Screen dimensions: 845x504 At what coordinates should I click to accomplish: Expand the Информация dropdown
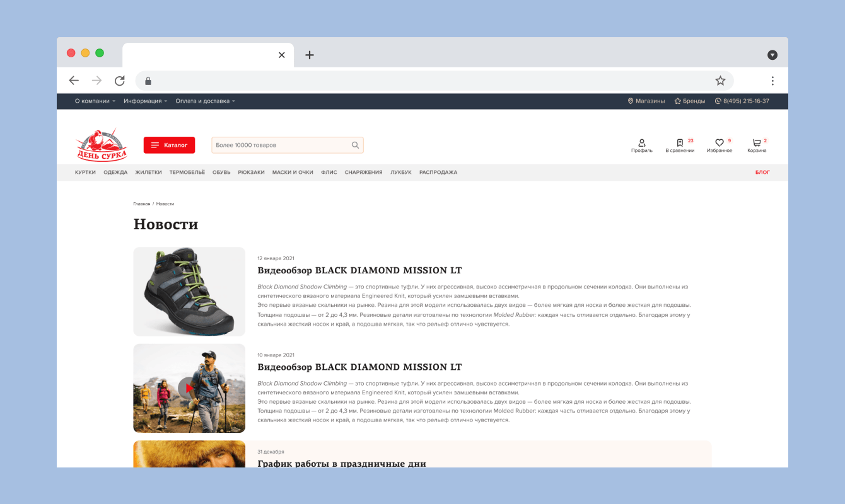145,101
